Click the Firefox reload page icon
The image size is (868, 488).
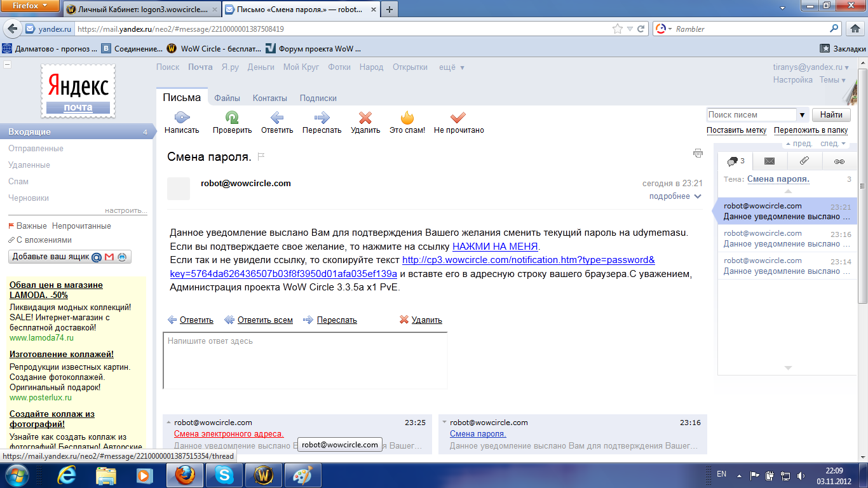641,29
